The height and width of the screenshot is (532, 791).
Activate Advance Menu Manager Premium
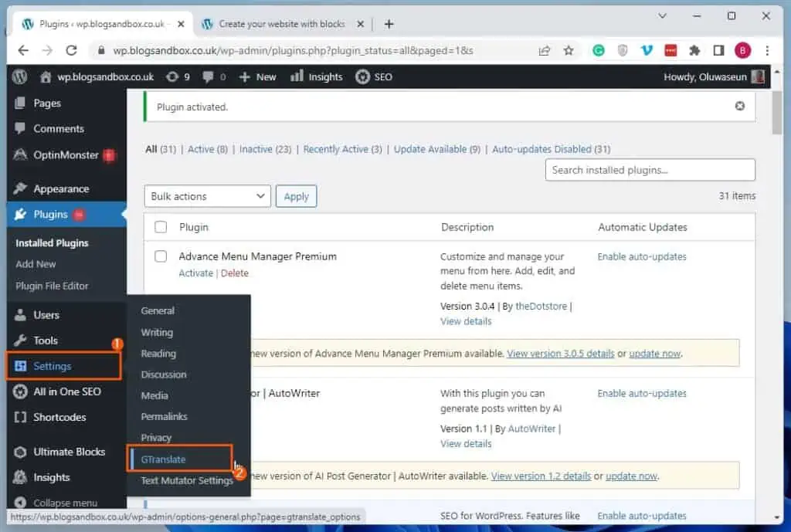(195, 273)
